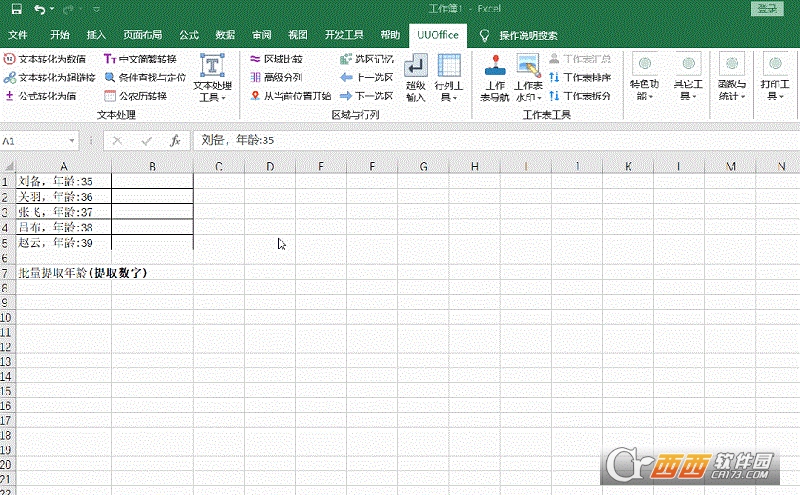Image resolution: width=800 pixels, height=495 pixels.
Task: Select cell A3 containing 张飞，年龄:37
Action: coord(64,212)
